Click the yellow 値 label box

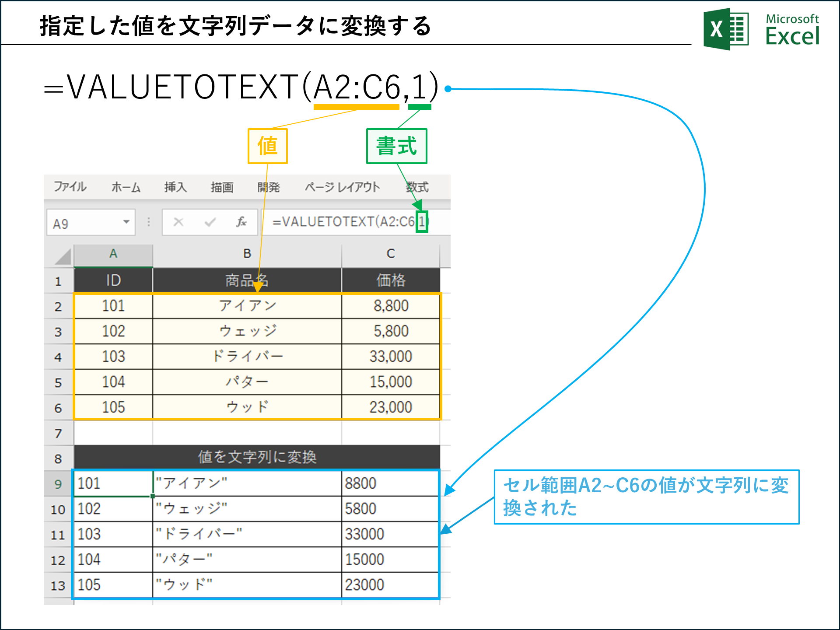click(267, 146)
